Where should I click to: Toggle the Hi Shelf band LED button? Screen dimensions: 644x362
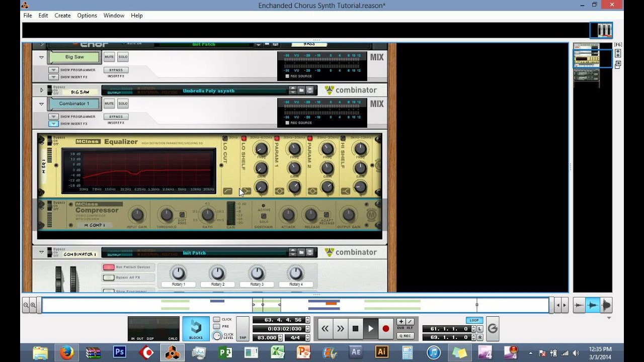[x=343, y=138]
